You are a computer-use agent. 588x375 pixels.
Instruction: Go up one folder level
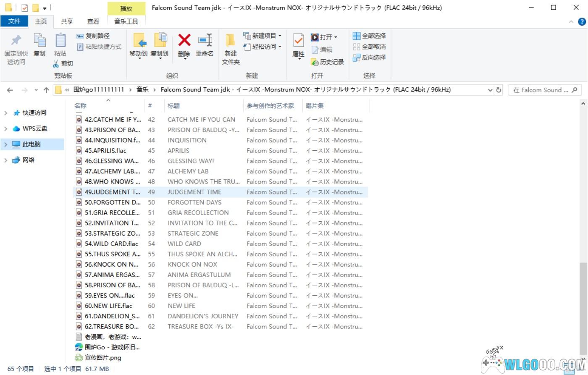[46, 90]
